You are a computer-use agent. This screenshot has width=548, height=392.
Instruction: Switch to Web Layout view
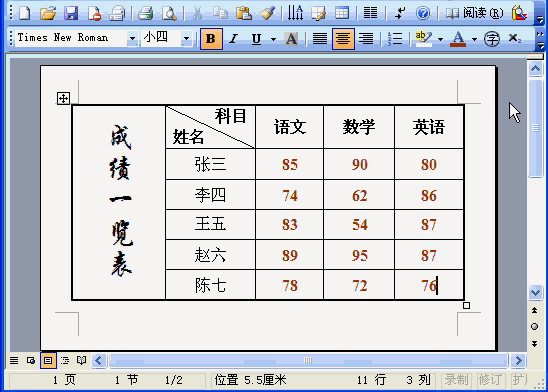click(x=31, y=360)
